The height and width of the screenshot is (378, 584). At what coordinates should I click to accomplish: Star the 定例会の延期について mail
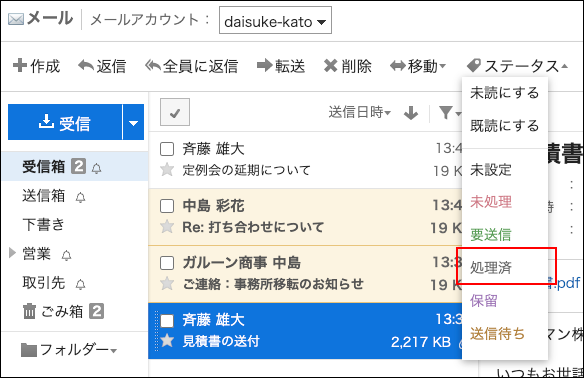click(x=167, y=170)
